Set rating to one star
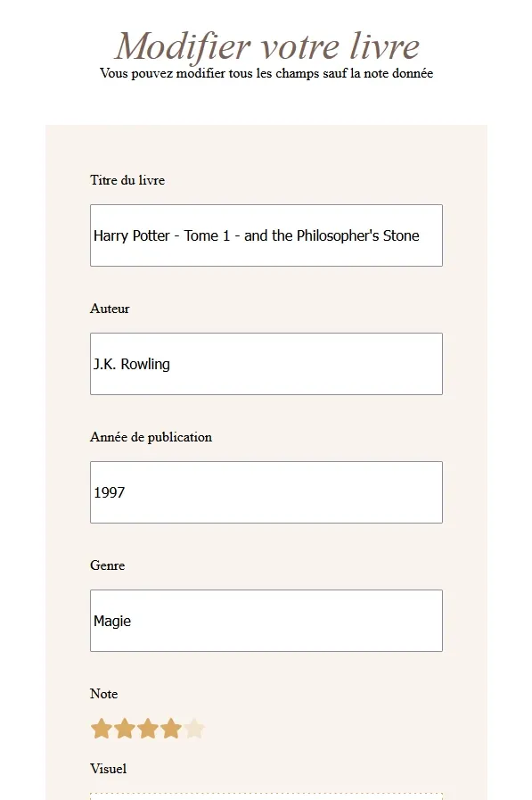 tap(101, 728)
